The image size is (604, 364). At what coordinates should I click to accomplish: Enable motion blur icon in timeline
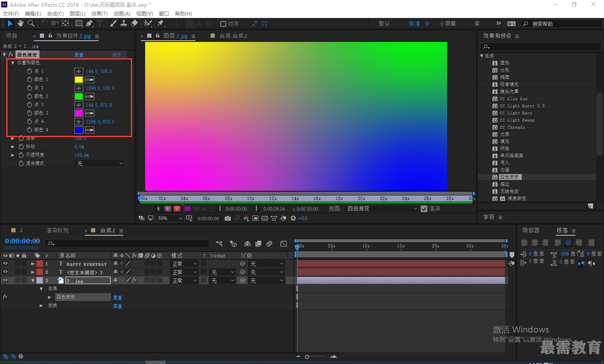point(269,243)
